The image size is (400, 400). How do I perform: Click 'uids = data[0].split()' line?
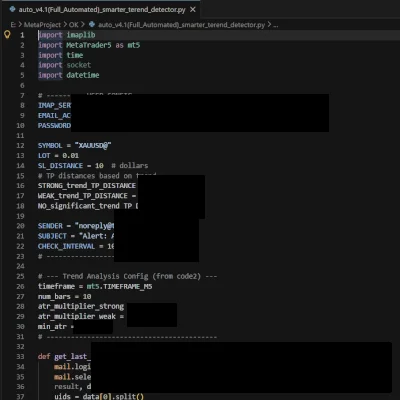pos(99,396)
